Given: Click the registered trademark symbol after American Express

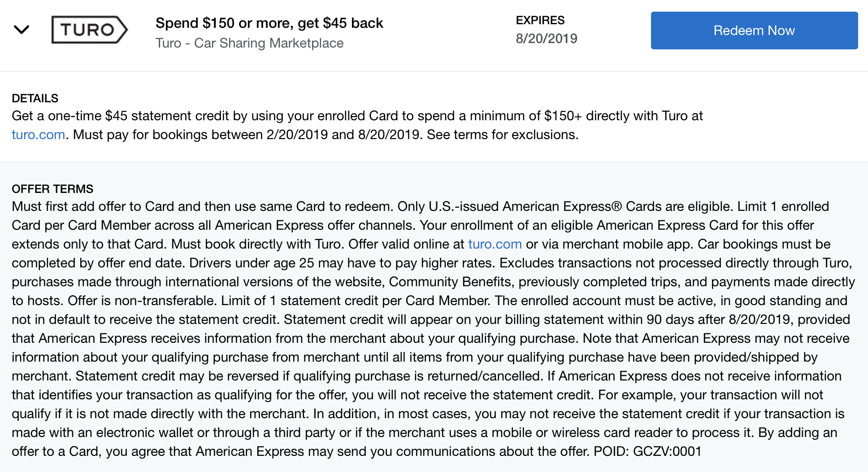Looking at the screenshot, I should click(x=617, y=206).
